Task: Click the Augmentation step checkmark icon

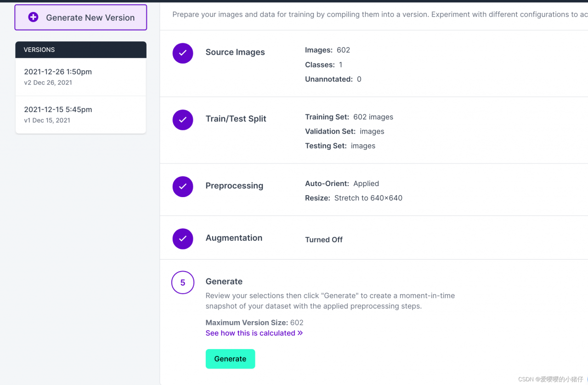Action: [183, 238]
